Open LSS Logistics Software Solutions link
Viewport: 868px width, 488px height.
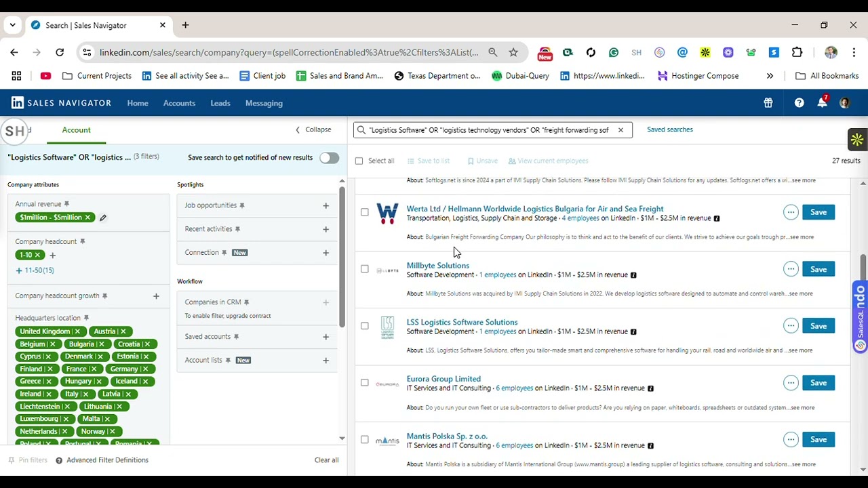pos(462,323)
